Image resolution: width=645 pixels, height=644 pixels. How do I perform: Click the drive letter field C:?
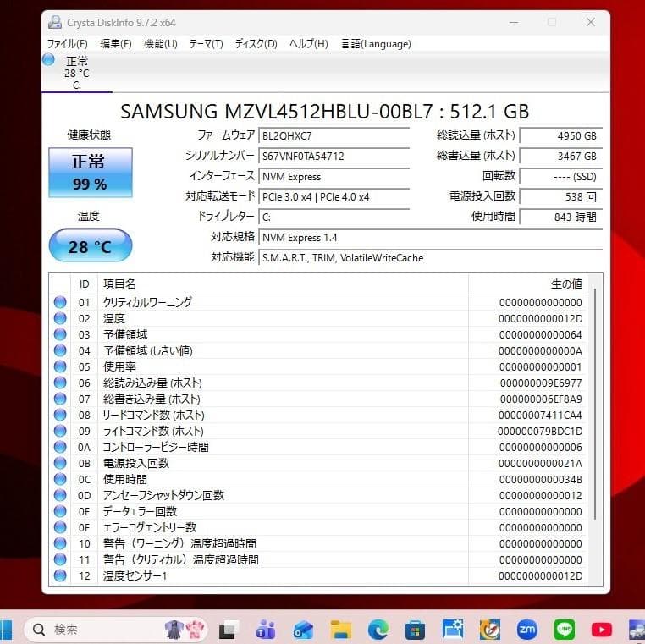(334, 217)
